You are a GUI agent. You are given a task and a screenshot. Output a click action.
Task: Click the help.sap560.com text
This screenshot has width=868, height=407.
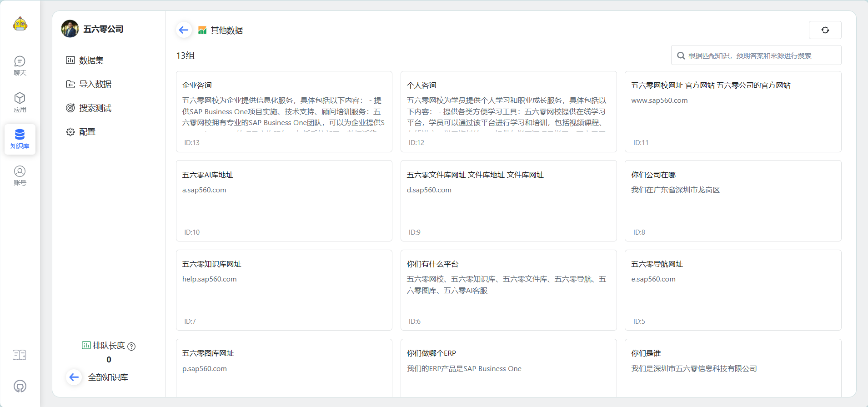coord(210,279)
